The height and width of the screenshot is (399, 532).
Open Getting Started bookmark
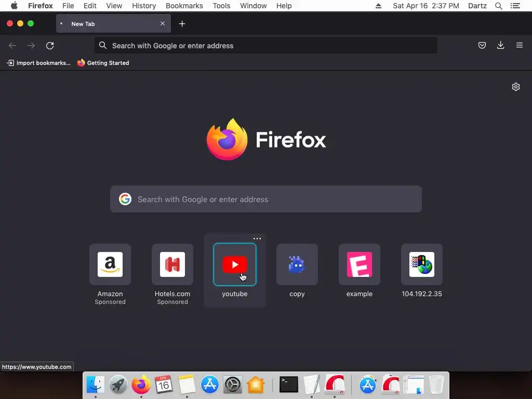coord(103,63)
